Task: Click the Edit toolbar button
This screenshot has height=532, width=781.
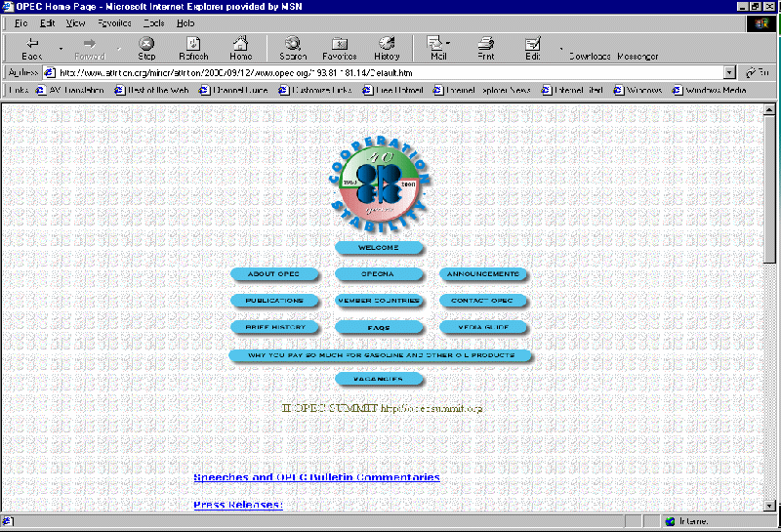Action: pyautogui.click(x=533, y=49)
